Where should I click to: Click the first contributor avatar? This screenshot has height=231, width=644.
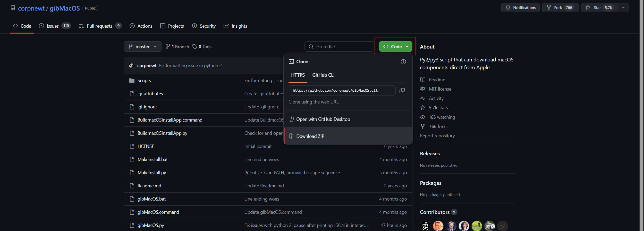(425, 226)
